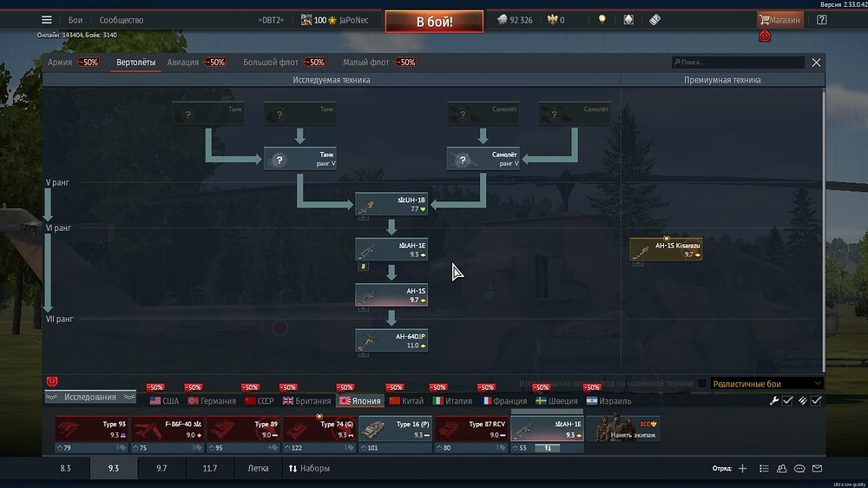This screenshot has width=868, height=488.
Task: Switch to the Малый флот tab
Action: (x=366, y=62)
